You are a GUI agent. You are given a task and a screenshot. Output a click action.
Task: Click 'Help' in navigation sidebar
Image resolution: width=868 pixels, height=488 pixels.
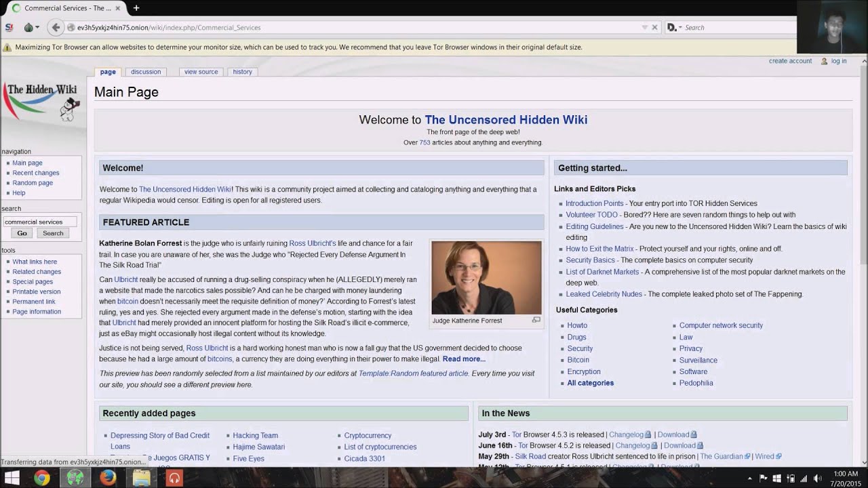point(19,193)
